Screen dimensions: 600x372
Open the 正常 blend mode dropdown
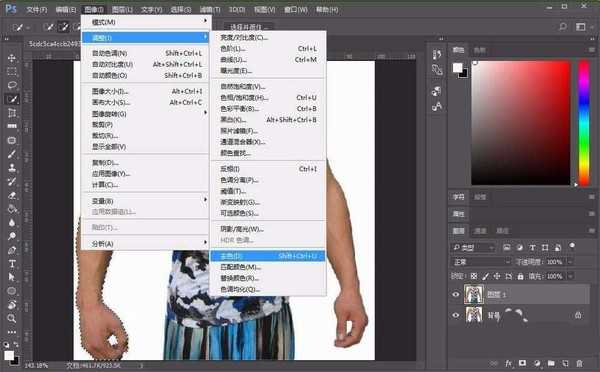(481, 262)
